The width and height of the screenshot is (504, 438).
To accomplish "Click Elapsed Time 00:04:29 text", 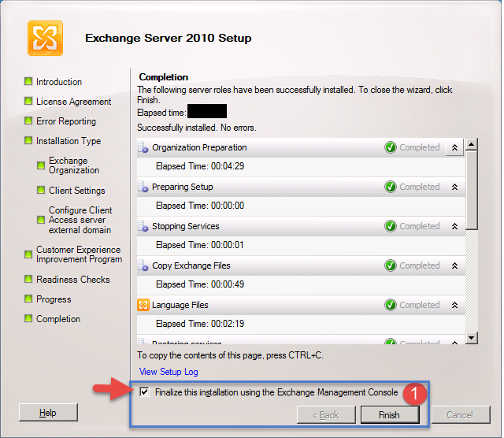I will 200,166.
